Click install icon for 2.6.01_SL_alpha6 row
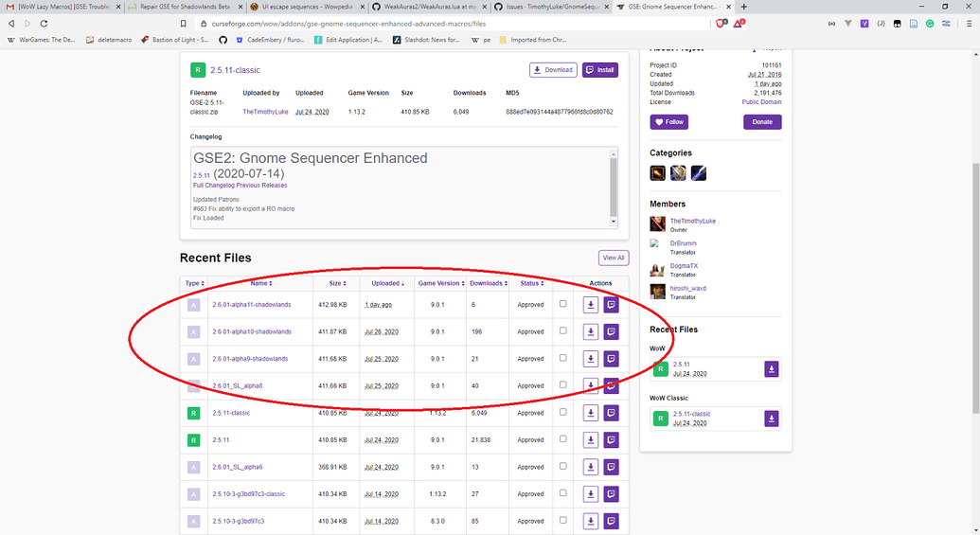980x535 pixels. 611,467
